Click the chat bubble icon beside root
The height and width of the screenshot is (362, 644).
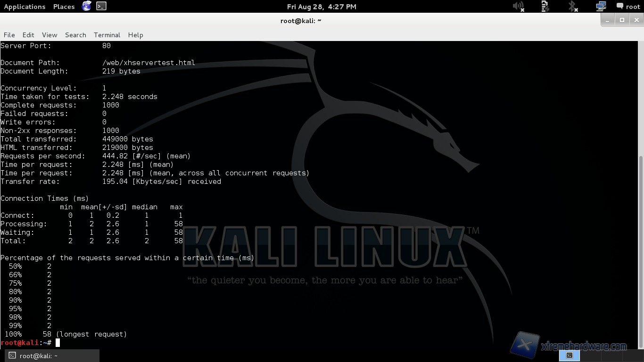[620, 7]
